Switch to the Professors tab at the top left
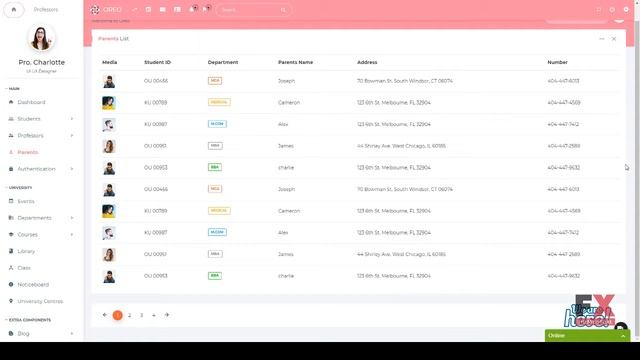 46,9
